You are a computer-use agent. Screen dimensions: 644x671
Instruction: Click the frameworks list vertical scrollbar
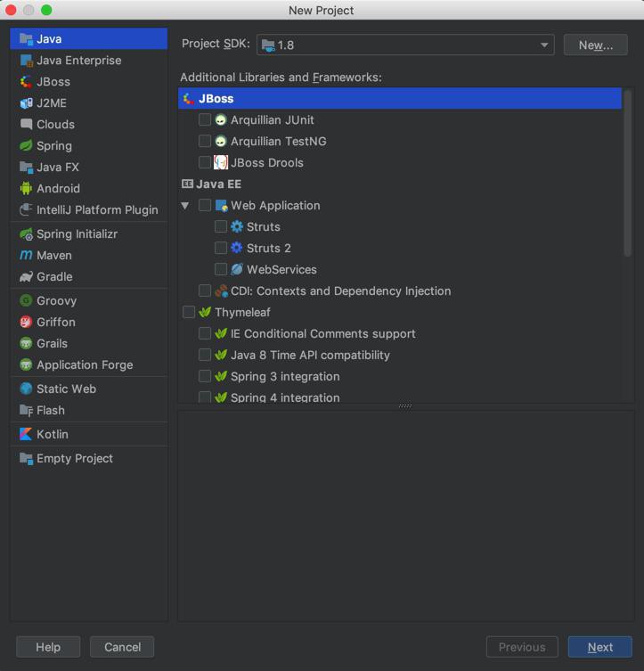(627, 173)
